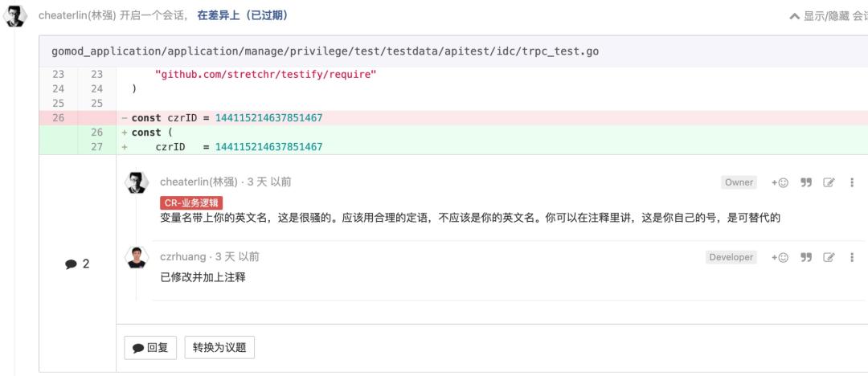Image resolution: width=868 pixels, height=376 pixels.
Task: Open cheaterlin avatar beside the comment
Action: tap(136, 182)
